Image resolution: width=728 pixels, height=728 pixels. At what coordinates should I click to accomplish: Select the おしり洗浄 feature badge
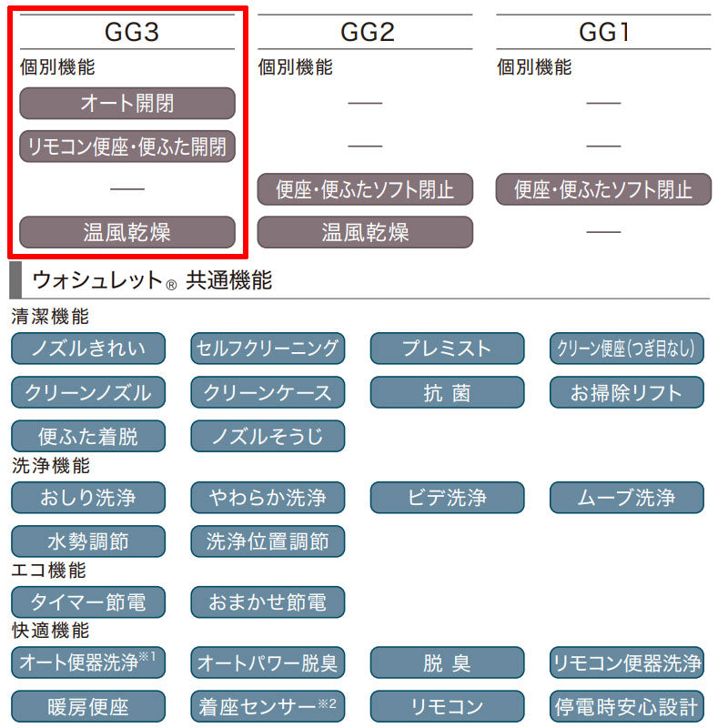coord(88,497)
